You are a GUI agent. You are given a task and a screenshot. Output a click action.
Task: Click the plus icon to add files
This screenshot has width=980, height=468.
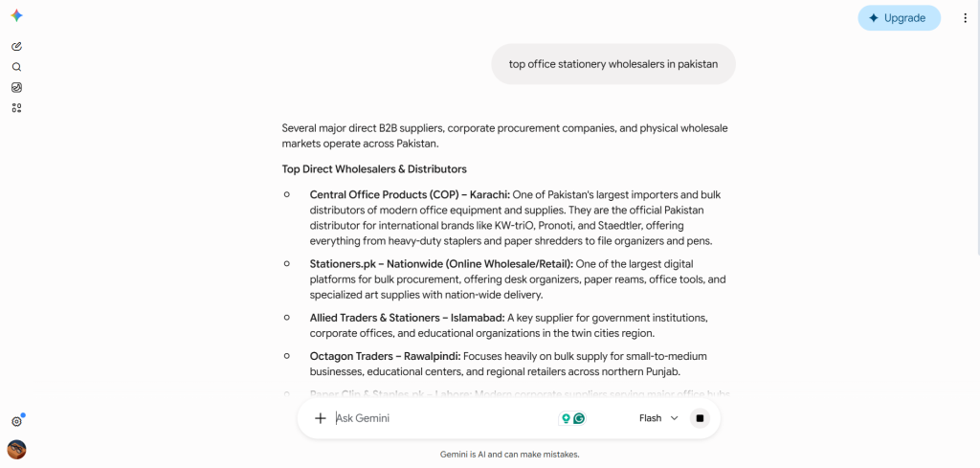pyautogui.click(x=320, y=418)
